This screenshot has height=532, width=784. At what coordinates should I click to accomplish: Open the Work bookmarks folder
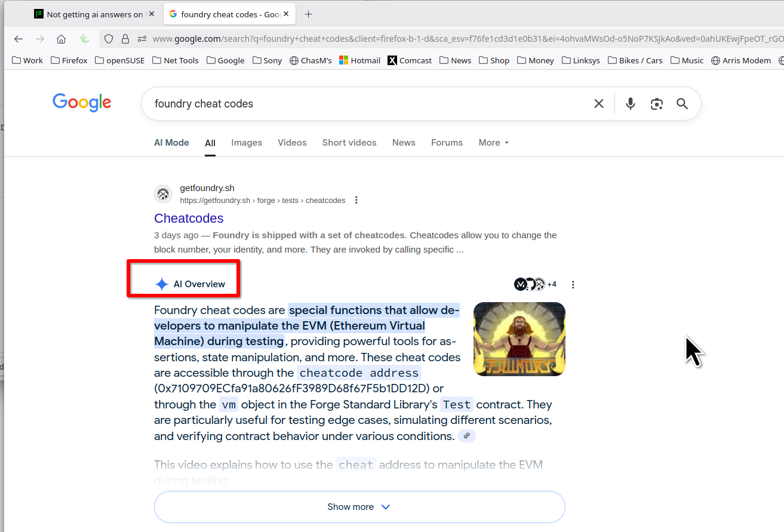tap(27, 60)
